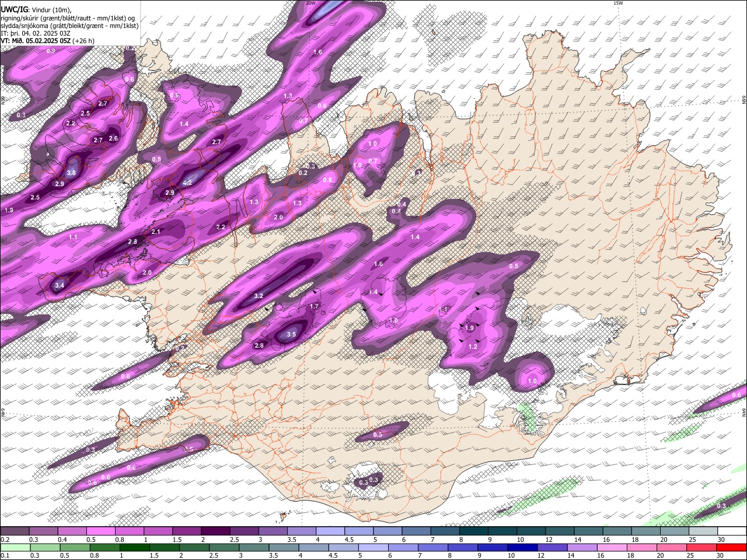Click the '1.7' precipitation value on the map

tap(314, 306)
